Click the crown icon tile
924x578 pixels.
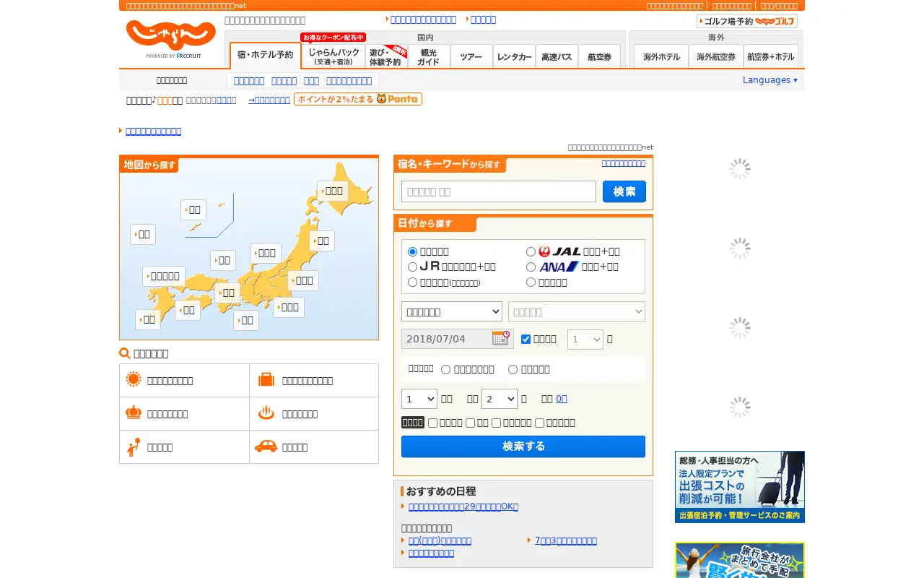coord(185,414)
